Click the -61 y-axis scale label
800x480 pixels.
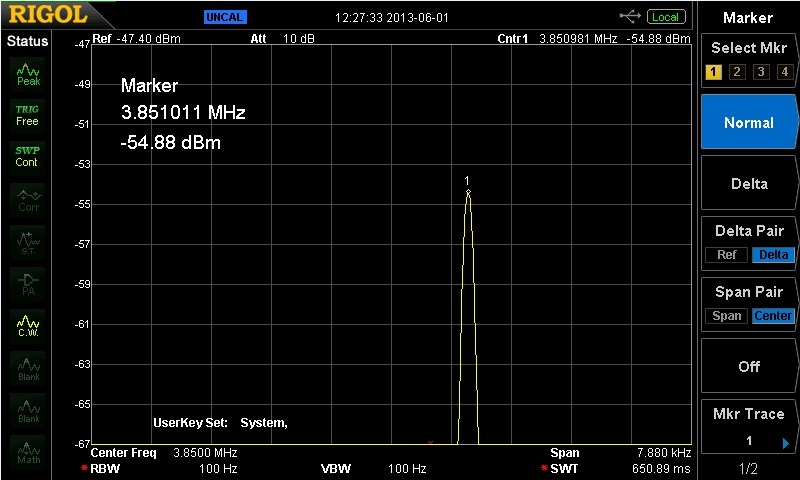[83, 324]
